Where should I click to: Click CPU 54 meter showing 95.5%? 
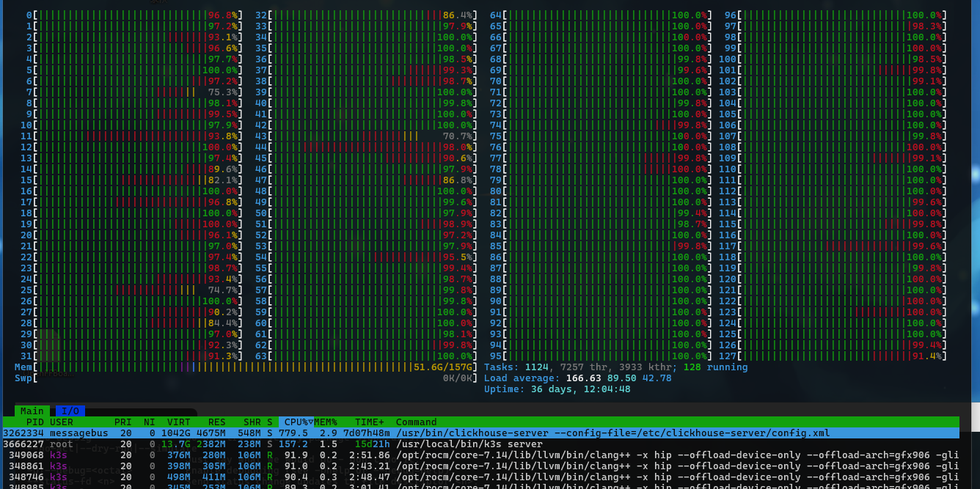[367, 257]
